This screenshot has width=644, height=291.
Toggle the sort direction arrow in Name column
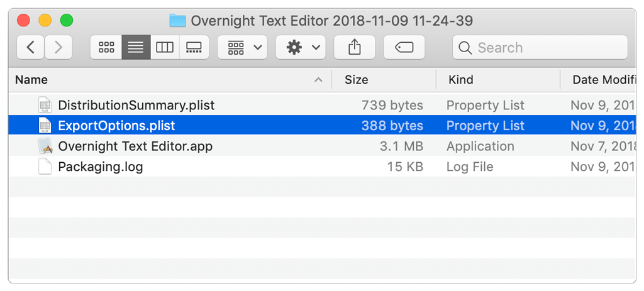point(318,80)
